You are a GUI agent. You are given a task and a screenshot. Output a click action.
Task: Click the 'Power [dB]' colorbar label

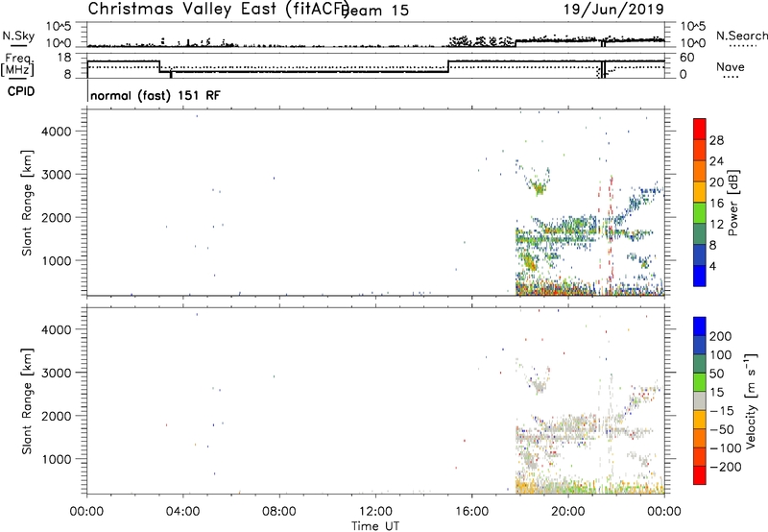[733, 203]
